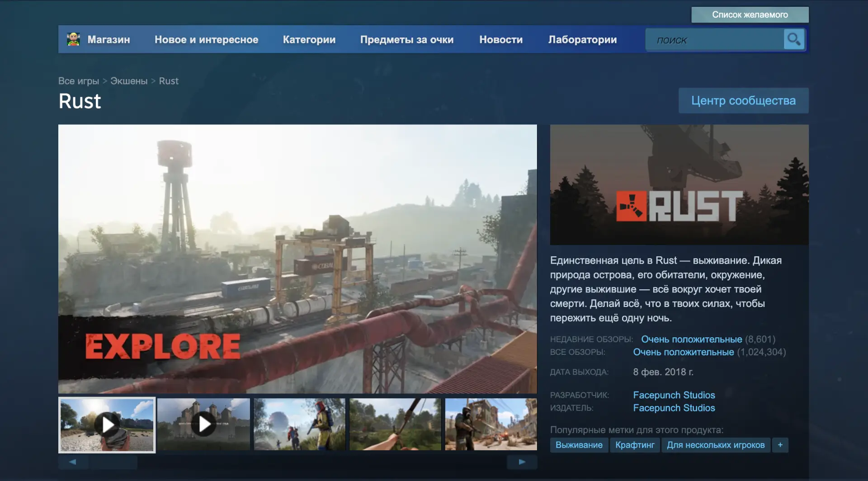Select the masked gunman screenshot thumbnail
Viewport: 868px width, 481px height.
[491, 424]
